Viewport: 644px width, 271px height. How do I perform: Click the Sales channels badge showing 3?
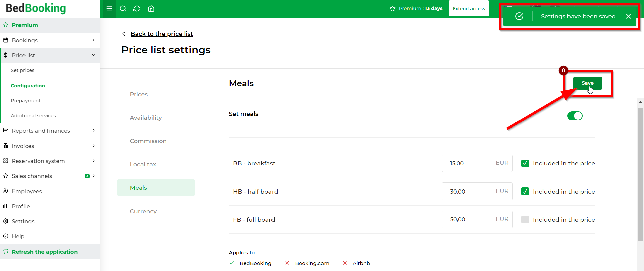point(87,176)
